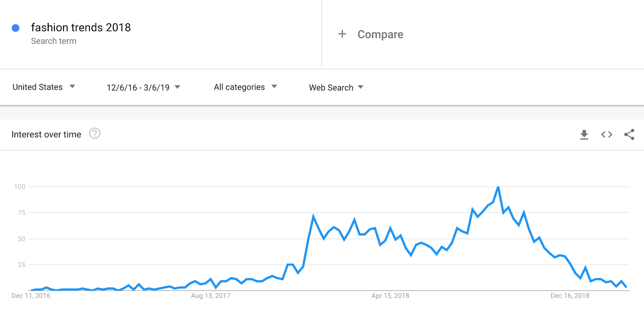Click the embed code icon
The height and width of the screenshot is (336, 644).
[607, 134]
